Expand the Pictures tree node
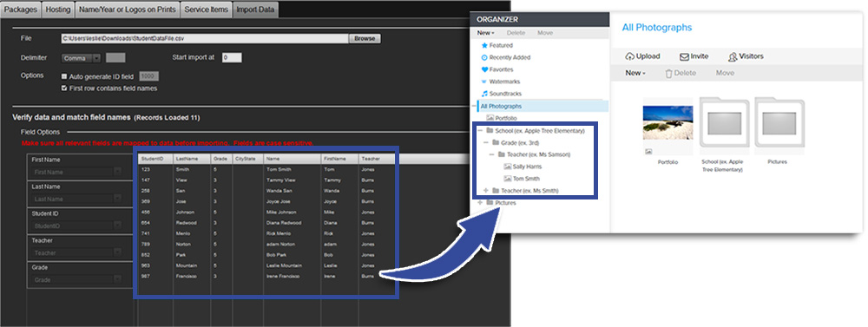Image resolution: width=868 pixels, height=327 pixels. [480, 203]
